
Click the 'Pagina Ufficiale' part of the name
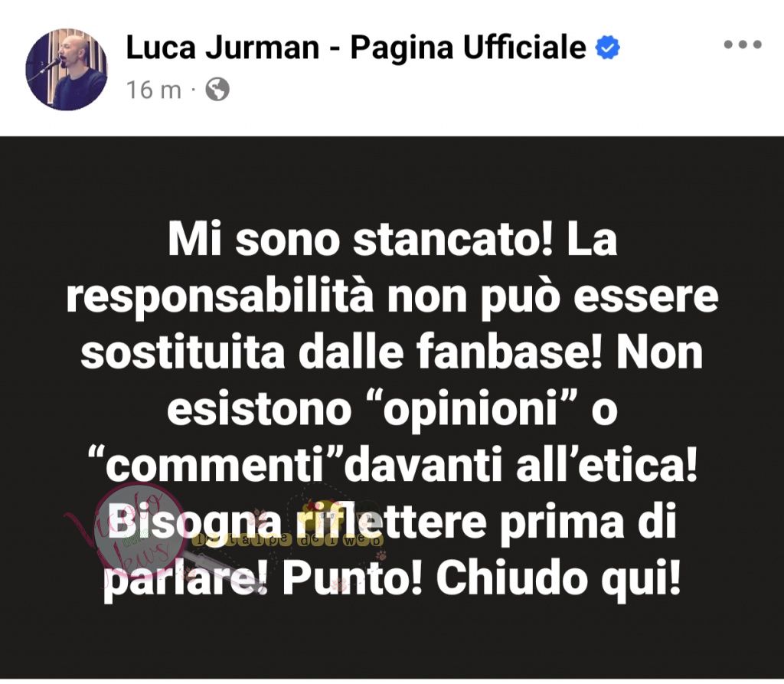click(x=468, y=49)
